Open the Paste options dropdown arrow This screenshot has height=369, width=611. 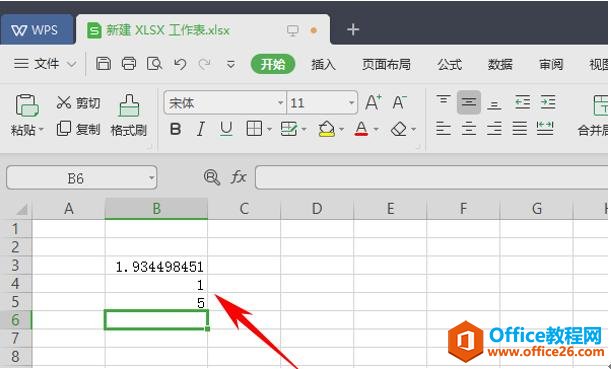(x=41, y=129)
